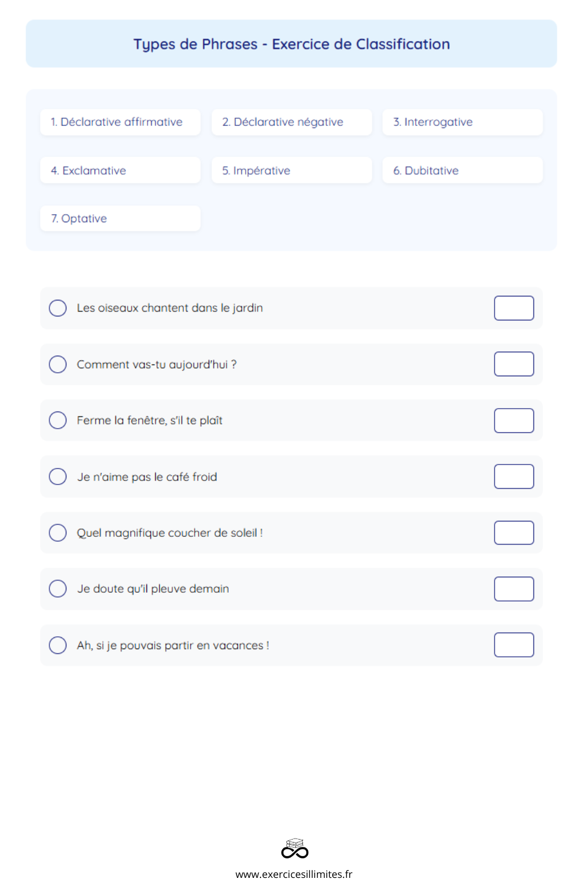
Task: Select the circle beside 'Ferme la fenêtre, s'il te plaît'
Action: [x=58, y=420]
